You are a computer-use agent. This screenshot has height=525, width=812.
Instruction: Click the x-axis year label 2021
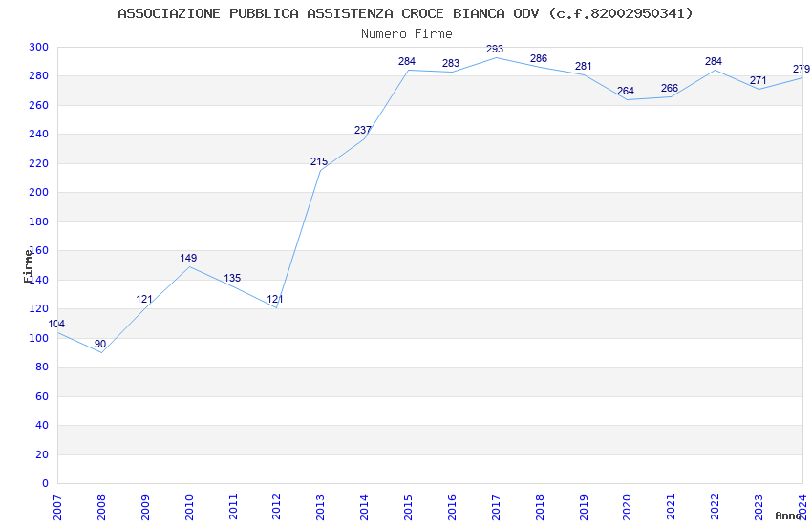(672, 508)
